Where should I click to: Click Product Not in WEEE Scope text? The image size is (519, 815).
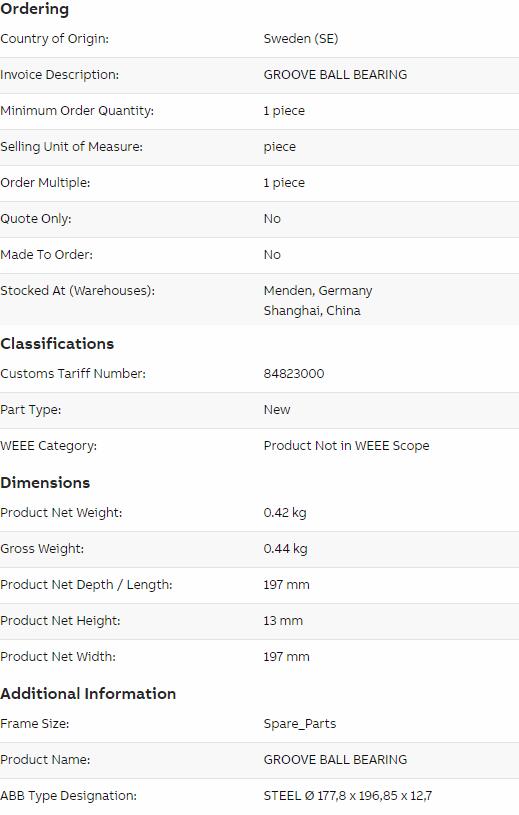[347, 445]
